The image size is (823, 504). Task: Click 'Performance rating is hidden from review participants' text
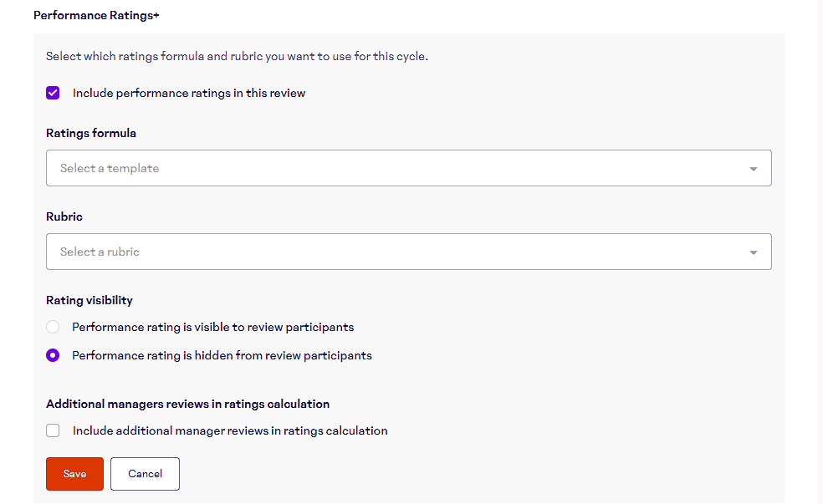coord(222,355)
